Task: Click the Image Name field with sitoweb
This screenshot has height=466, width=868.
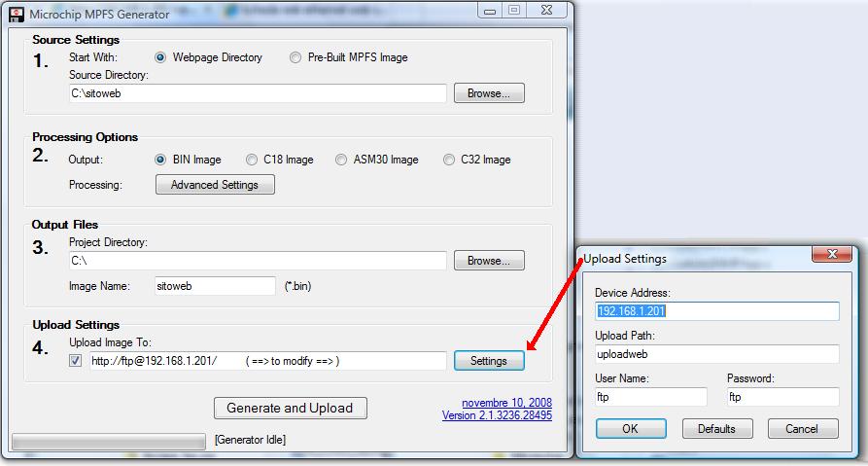Action: pyautogui.click(x=215, y=286)
